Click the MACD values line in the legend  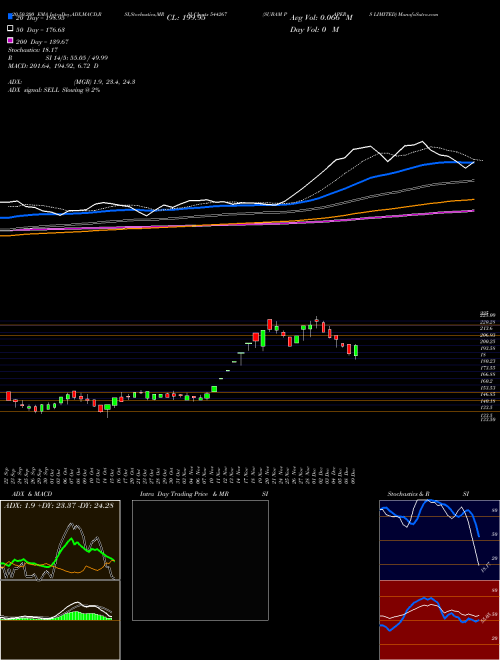tap(53, 66)
